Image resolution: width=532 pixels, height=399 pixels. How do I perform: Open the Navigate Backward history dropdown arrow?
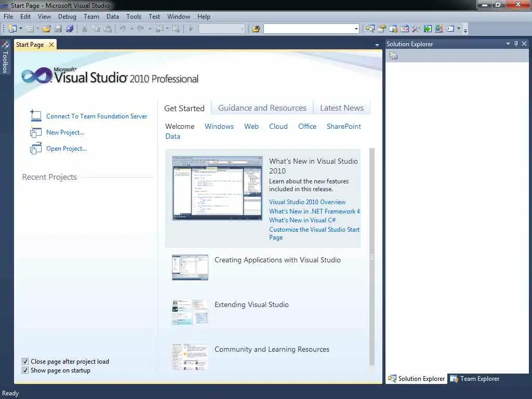coord(167,29)
